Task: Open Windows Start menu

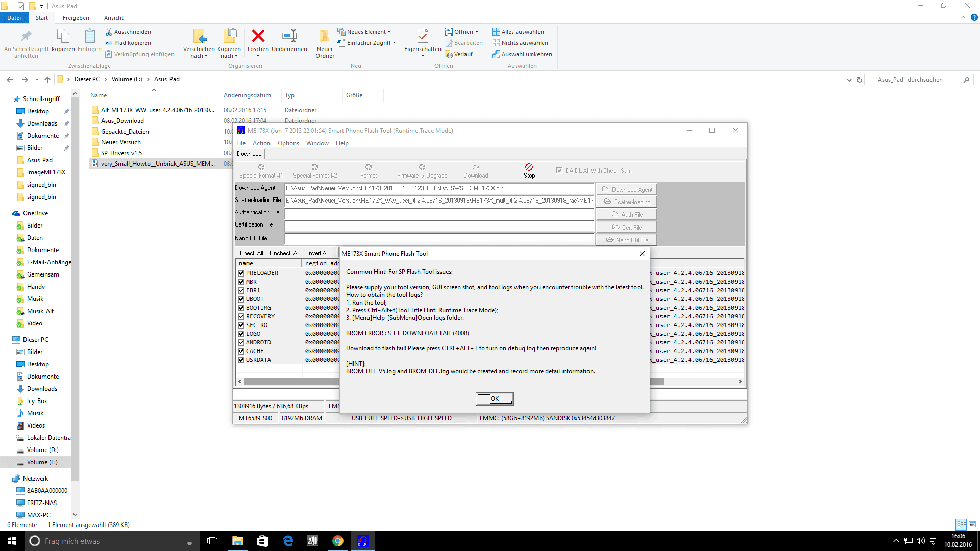Action: pos(12,541)
